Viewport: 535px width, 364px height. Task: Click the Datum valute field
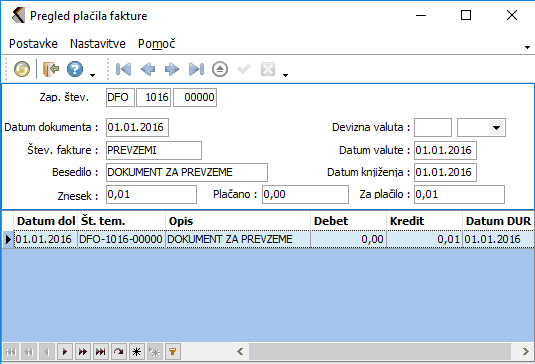(445, 150)
